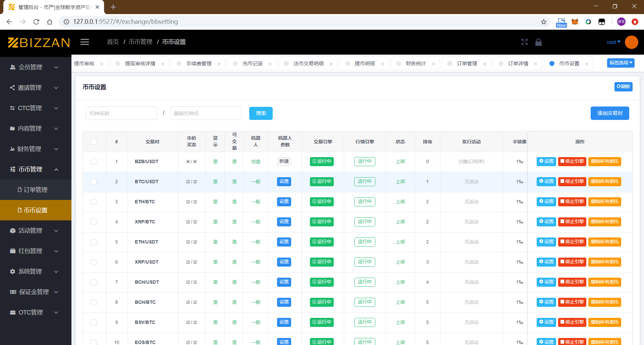The height and width of the screenshot is (345, 644).
Task: Toggle the hamburger sidebar menu icon
Action: point(85,42)
